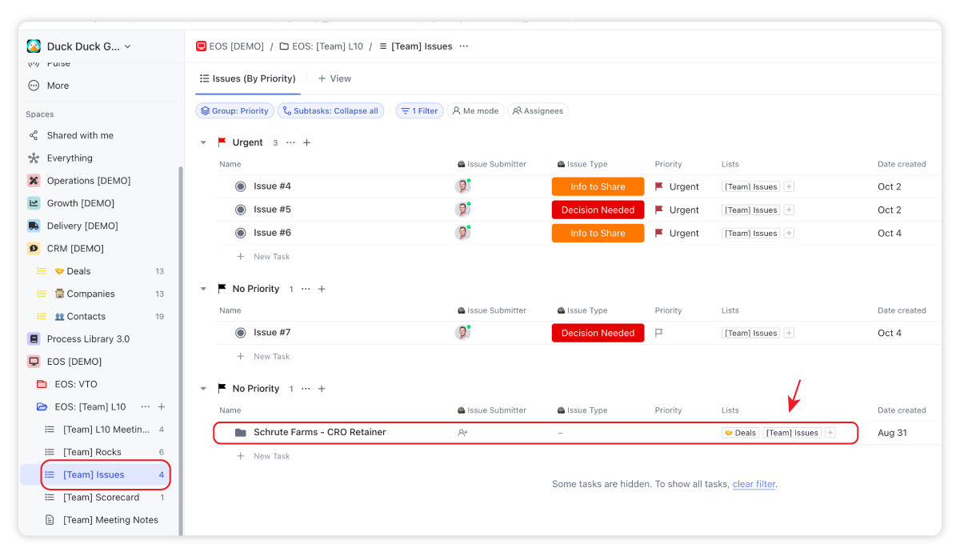Open Decision Needed tag on Issue #5

(598, 210)
